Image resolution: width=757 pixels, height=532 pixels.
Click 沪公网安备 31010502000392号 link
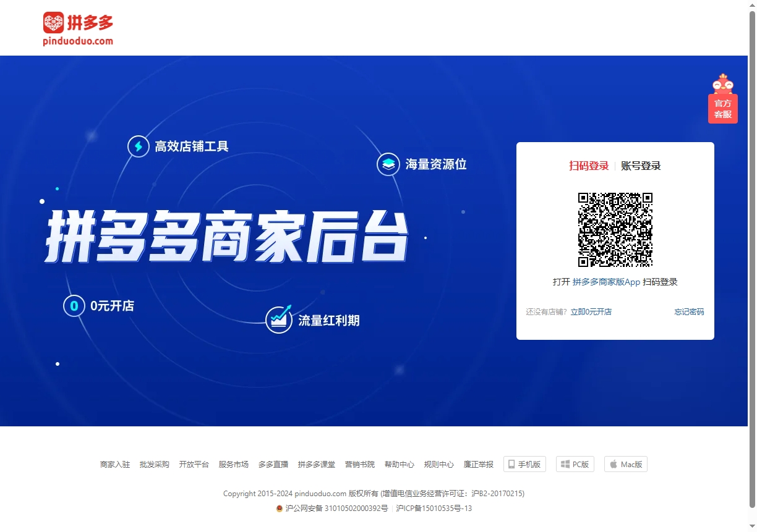tap(336, 509)
